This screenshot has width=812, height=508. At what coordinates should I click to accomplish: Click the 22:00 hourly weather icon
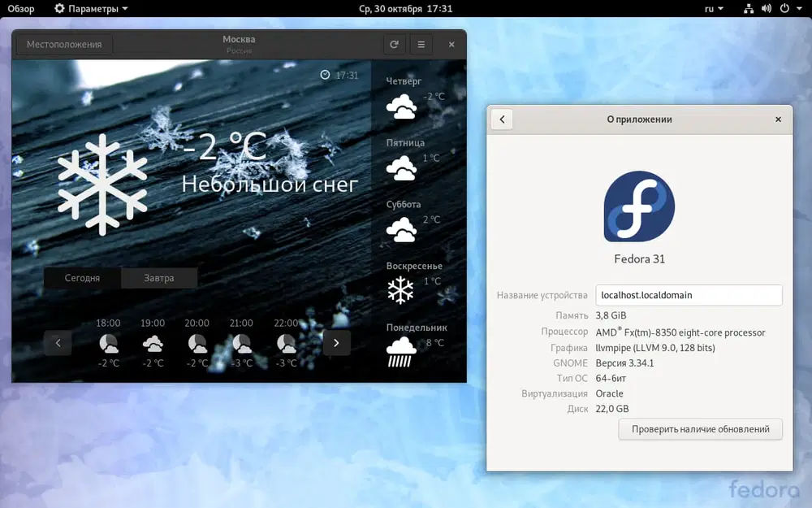(x=286, y=344)
